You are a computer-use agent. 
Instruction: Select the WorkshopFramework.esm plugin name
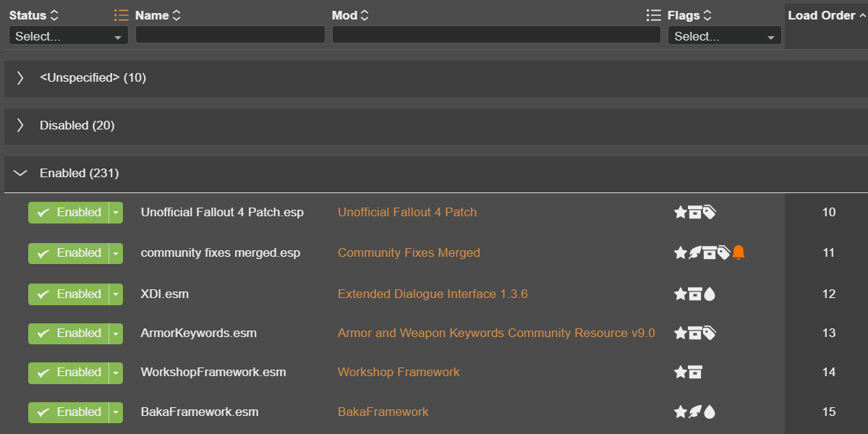pos(213,372)
